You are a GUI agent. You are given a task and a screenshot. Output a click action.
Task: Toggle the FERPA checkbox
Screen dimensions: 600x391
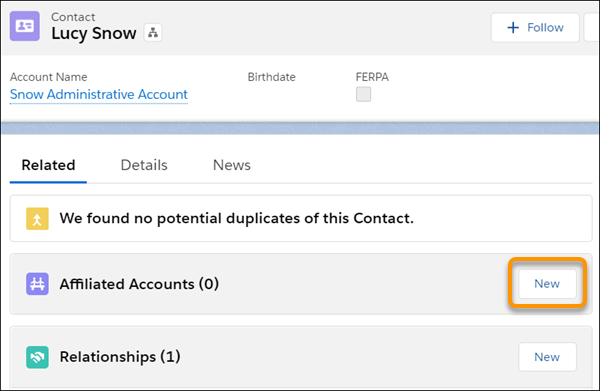point(363,94)
